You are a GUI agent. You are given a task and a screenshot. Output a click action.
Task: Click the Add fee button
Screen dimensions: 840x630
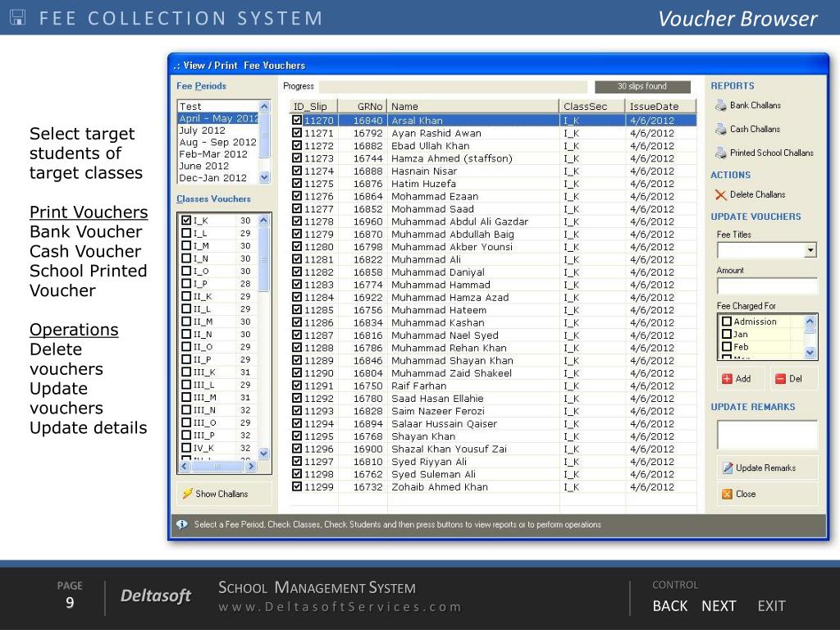[x=742, y=379]
